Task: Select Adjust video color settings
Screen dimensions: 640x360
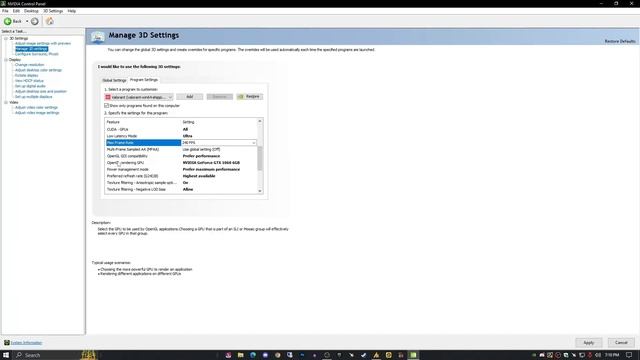Action: pyautogui.click(x=36, y=107)
